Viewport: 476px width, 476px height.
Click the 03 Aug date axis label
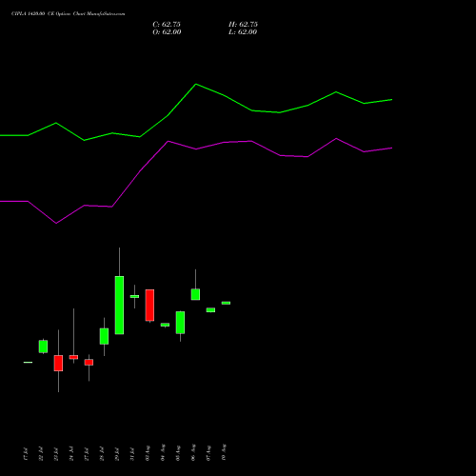tap(148, 453)
